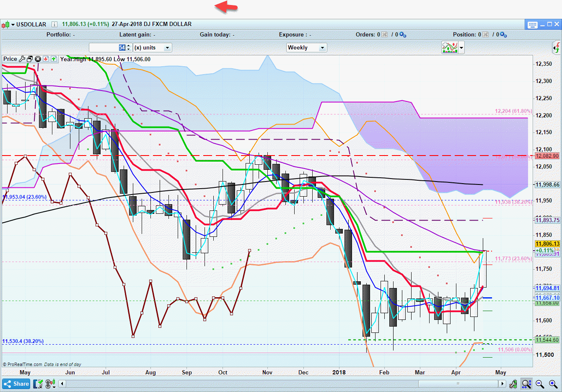Close the USDOLLAR chart window

(x=557, y=24)
